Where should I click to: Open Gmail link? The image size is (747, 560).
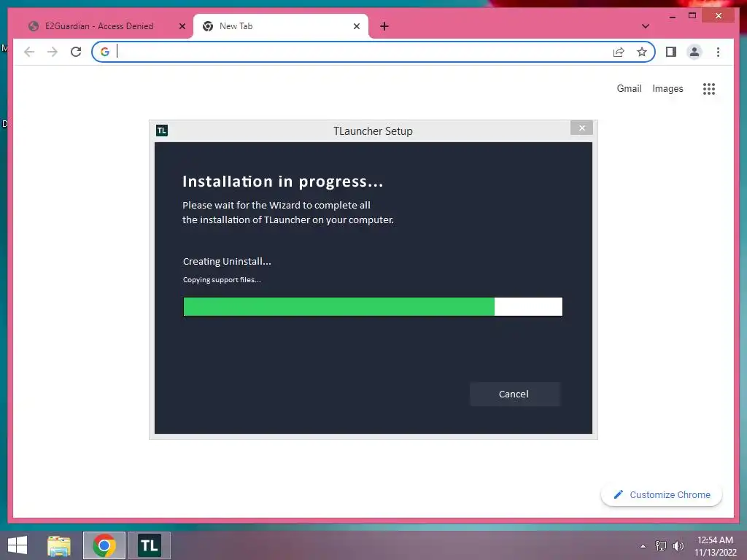tap(629, 88)
